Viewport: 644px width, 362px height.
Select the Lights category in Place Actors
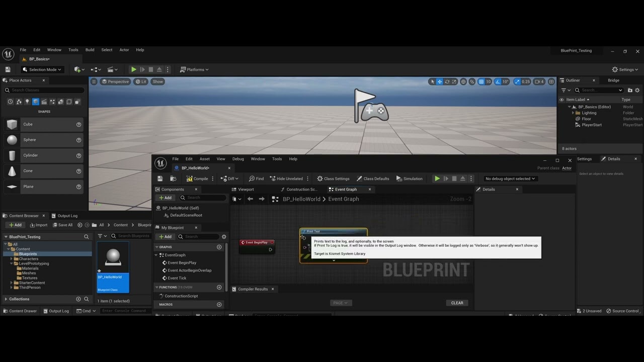click(27, 102)
